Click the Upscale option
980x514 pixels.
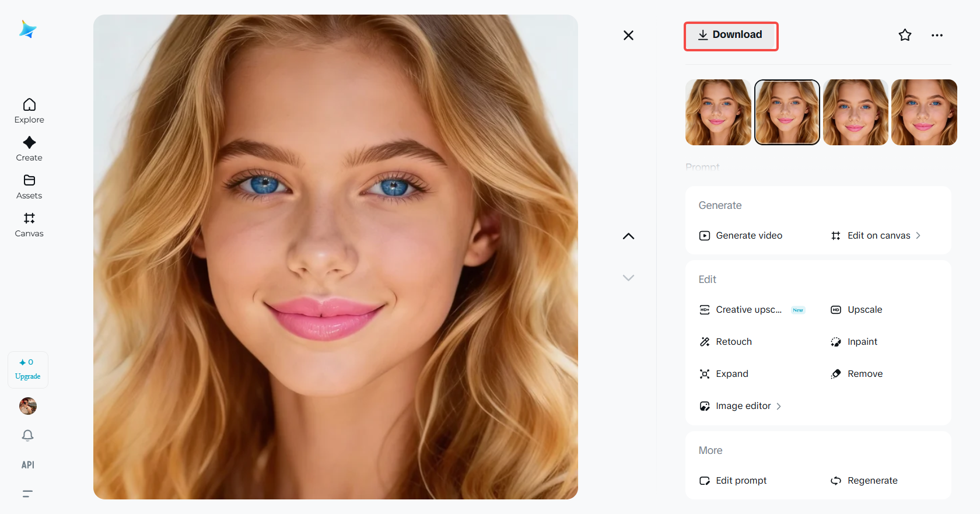coord(856,310)
